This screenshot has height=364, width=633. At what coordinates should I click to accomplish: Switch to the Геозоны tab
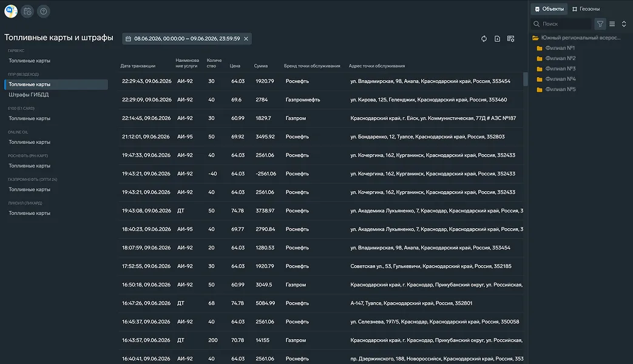(x=586, y=9)
